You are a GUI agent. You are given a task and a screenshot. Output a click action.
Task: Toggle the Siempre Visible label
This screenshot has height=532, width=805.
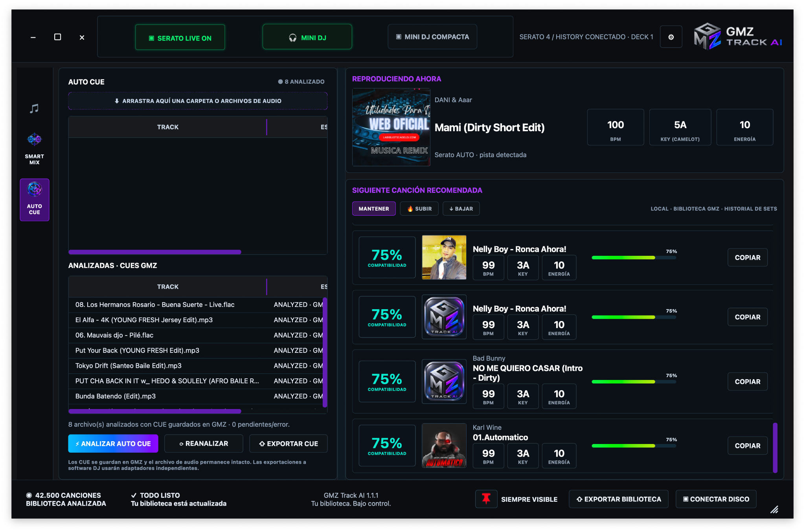click(x=529, y=499)
